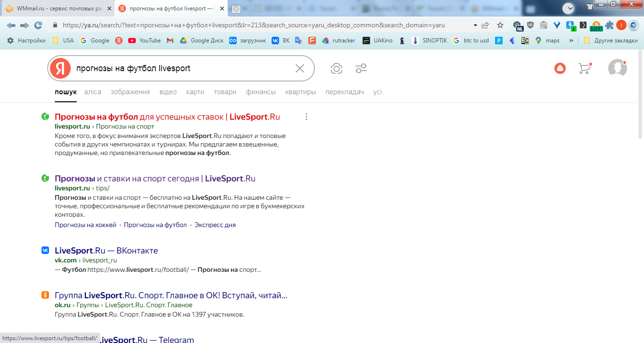Screen dimensions: 644x343
Task: Select the аліса search tab
Action: click(93, 92)
